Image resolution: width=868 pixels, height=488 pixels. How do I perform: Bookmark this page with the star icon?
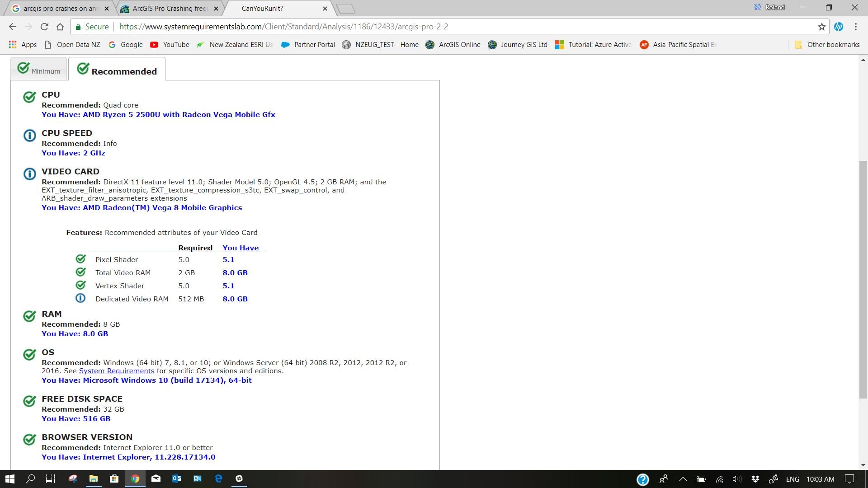pos(821,27)
